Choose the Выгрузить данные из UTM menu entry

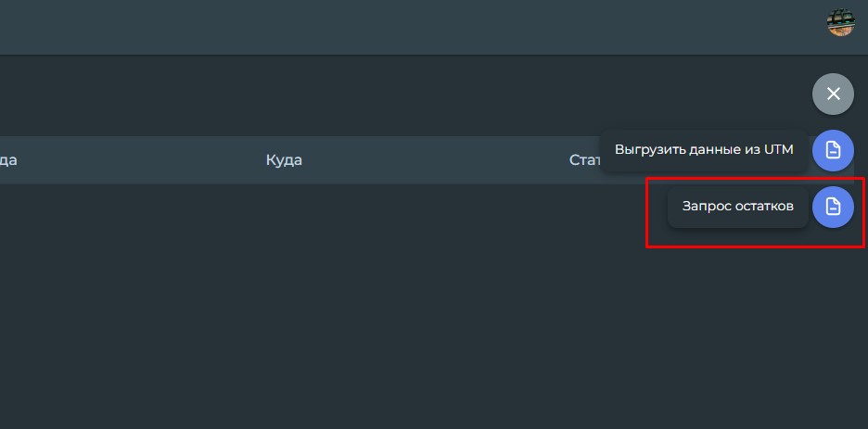(x=704, y=150)
